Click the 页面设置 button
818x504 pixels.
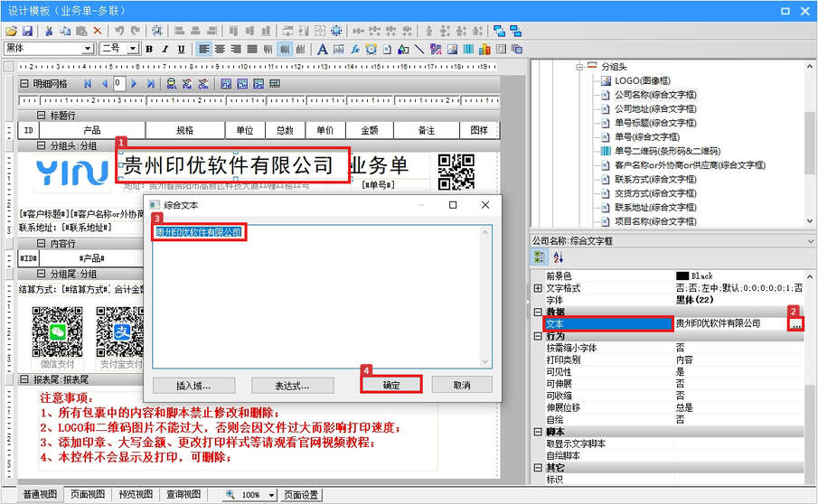(x=301, y=495)
